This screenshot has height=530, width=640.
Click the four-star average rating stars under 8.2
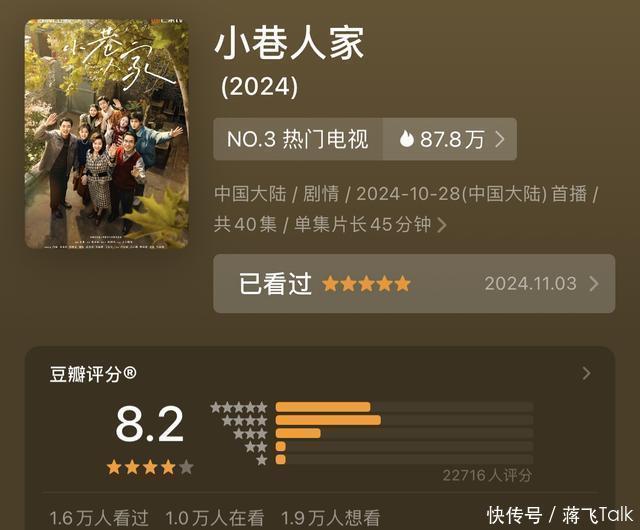[x=150, y=467]
